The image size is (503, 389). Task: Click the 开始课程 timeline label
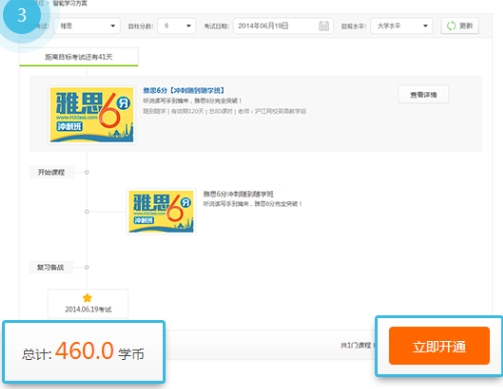tap(51, 172)
